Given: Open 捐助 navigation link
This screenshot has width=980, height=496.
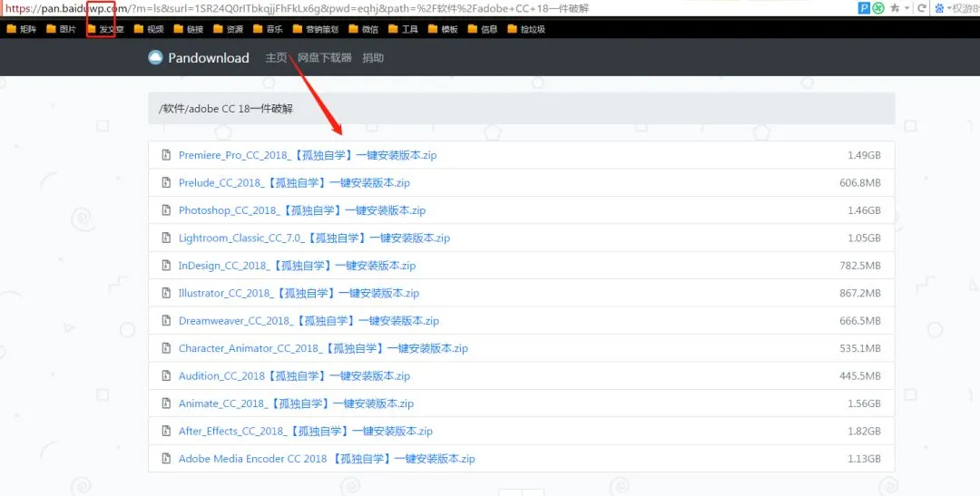Looking at the screenshot, I should click(x=373, y=57).
